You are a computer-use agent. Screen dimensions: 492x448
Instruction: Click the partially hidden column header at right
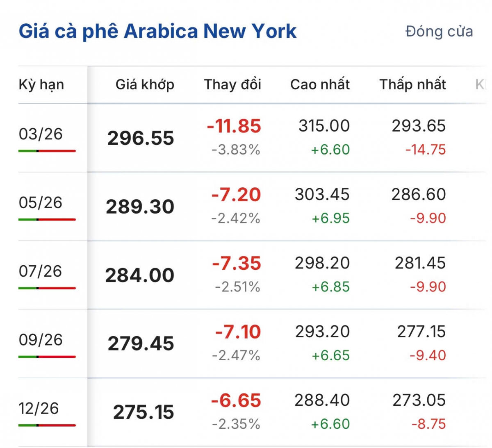[x=481, y=85]
